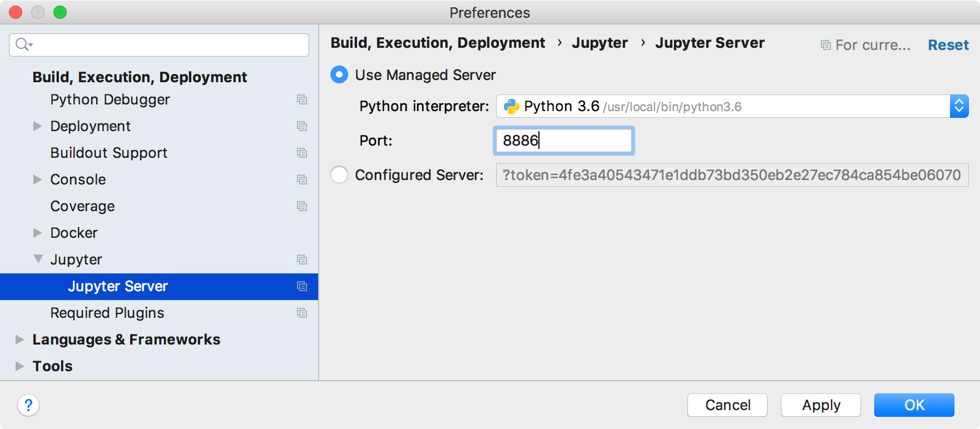Click the 'For current project' indicator icon

click(x=826, y=45)
